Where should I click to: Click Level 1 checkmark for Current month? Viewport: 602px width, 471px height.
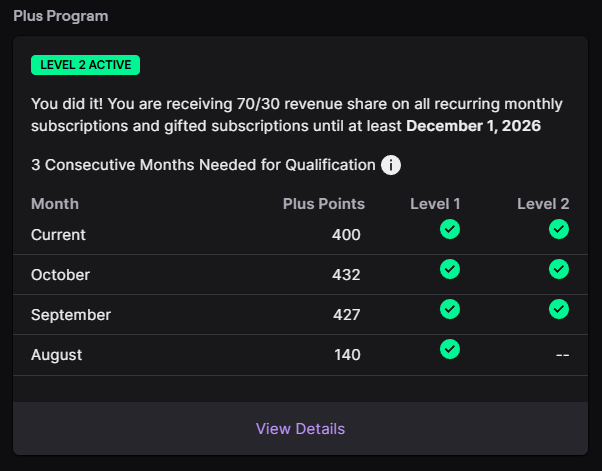[450, 229]
